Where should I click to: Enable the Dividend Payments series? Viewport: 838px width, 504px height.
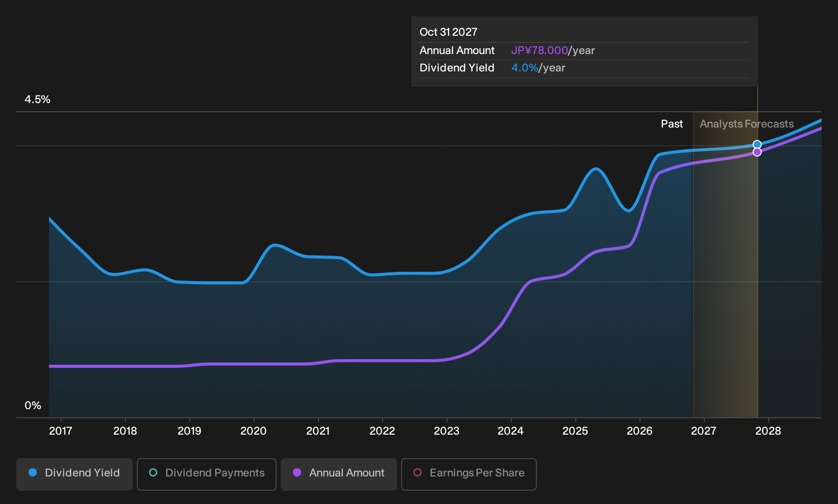point(207,474)
